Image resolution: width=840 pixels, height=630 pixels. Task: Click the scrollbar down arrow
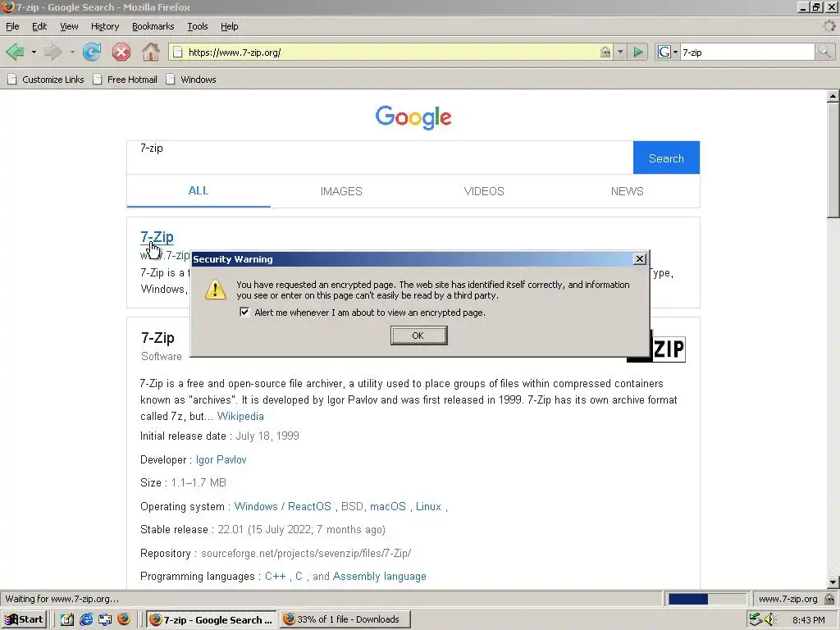click(833, 582)
